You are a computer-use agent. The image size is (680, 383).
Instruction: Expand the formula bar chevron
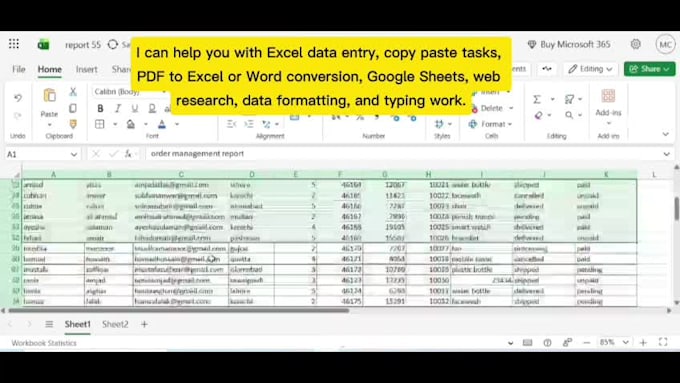667,154
